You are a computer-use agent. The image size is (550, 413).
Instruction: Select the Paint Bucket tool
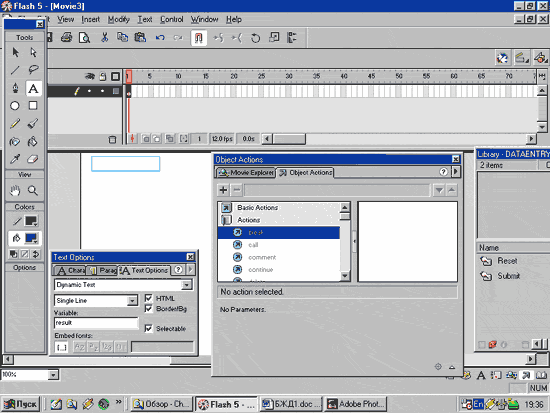(33, 142)
